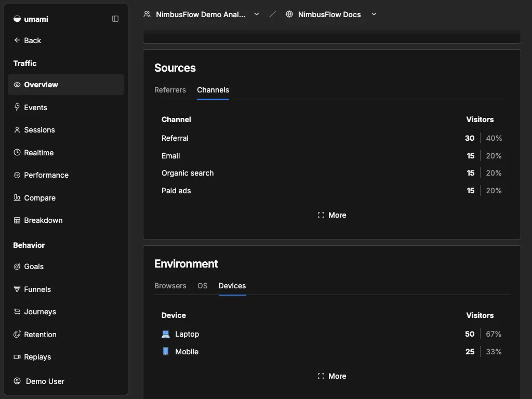Click the Back arrow icon

tap(17, 40)
